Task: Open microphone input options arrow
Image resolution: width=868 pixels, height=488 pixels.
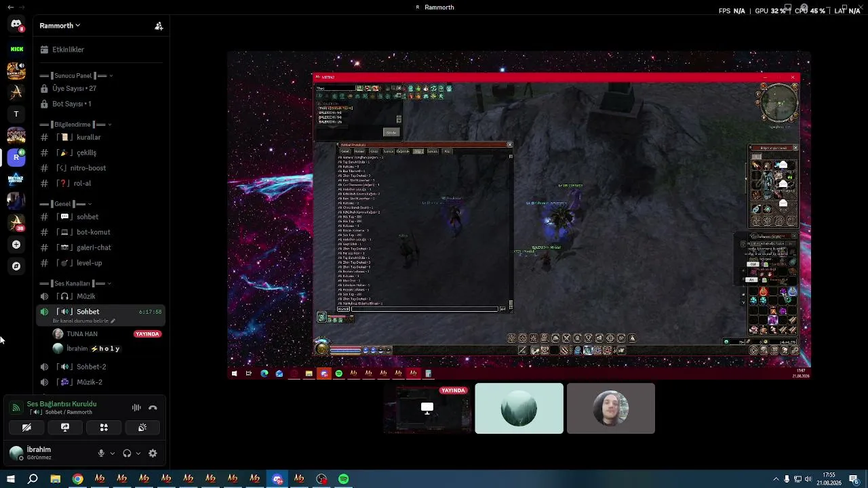Action: pyautogui.click(x=113, y=453)
